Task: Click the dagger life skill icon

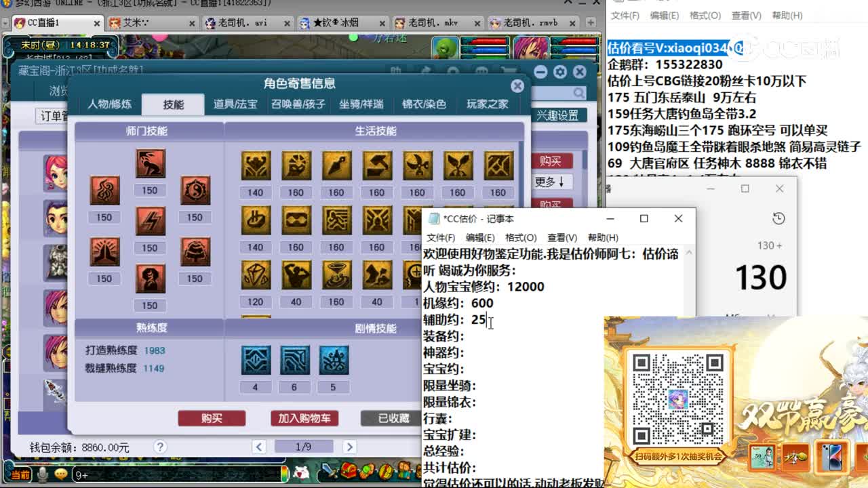Action: 336,166
